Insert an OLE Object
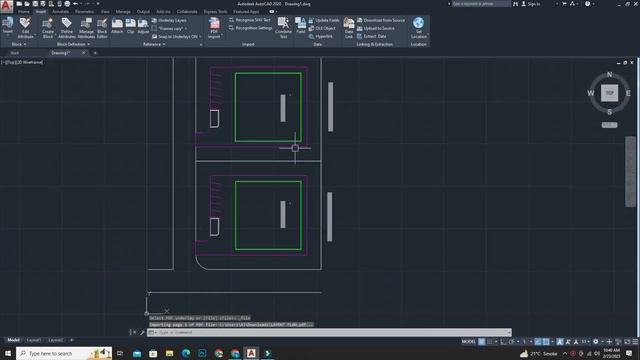The height and width of the screenshot is (360, 640). [x=322, y=28]
